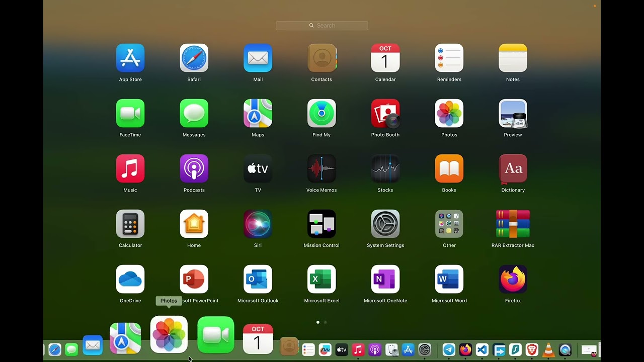Click the Mail icon in the Dock
644x362 pixels.
[93, 345]
